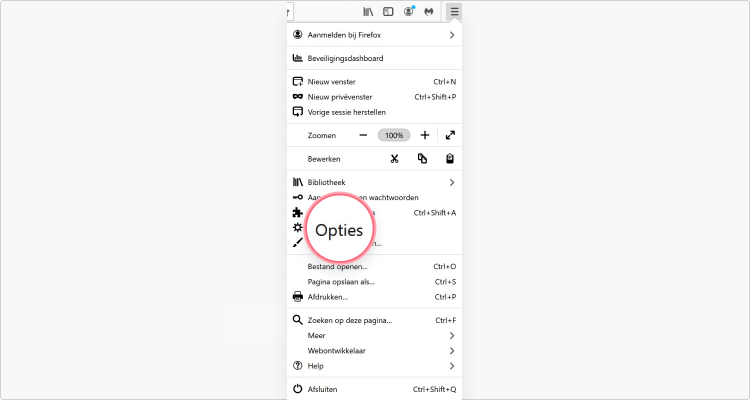Image resolution: width=750 pixels, height=400 pixels.
Task: Open the hamburger application menu button
Action: click(x=454, y=11)
